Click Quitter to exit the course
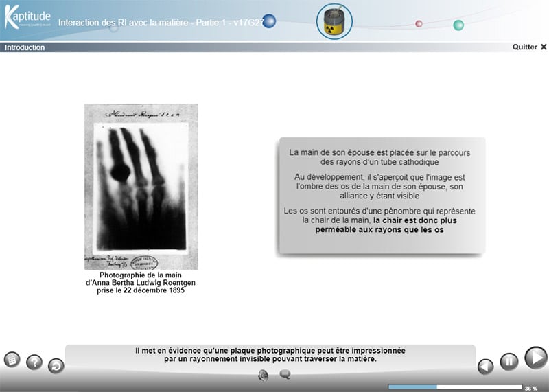Image resolution: width=549 pixels, height=392 pixels. pos(529,47)
